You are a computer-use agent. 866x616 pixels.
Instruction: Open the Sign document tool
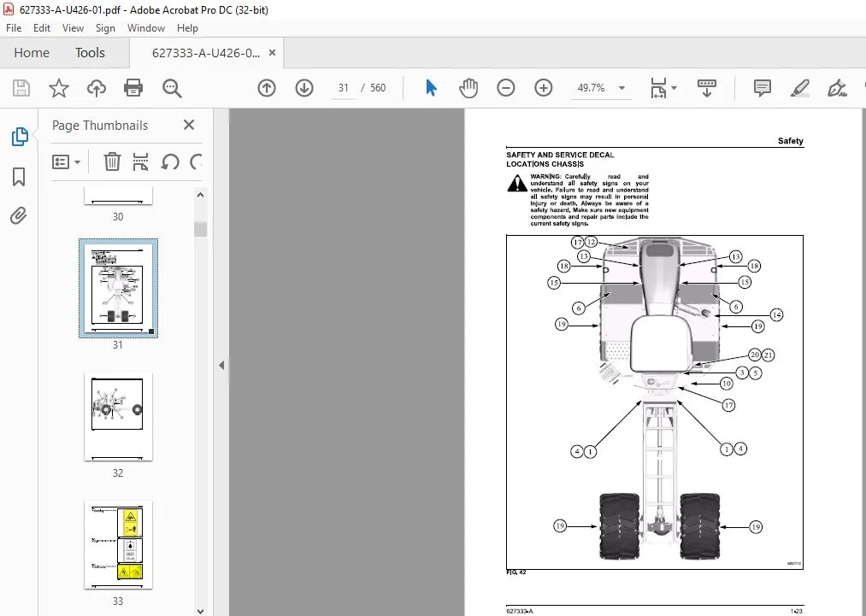(x=837, y=88)
